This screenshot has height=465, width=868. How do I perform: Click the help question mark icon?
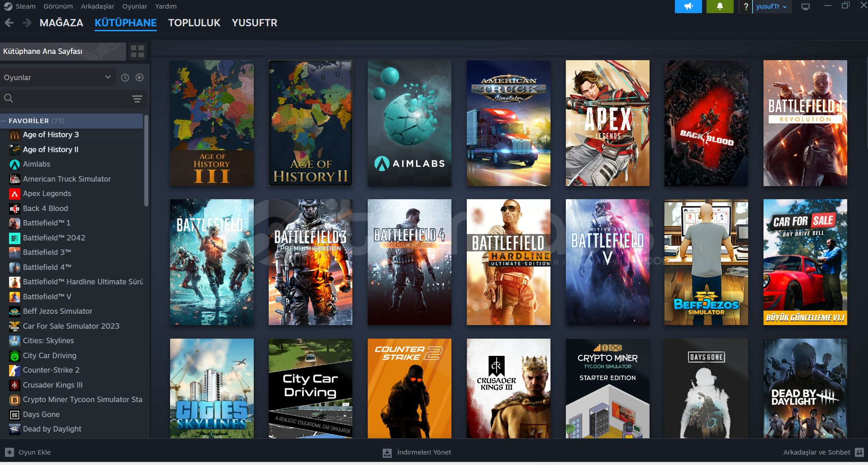[x=746, y=6]
